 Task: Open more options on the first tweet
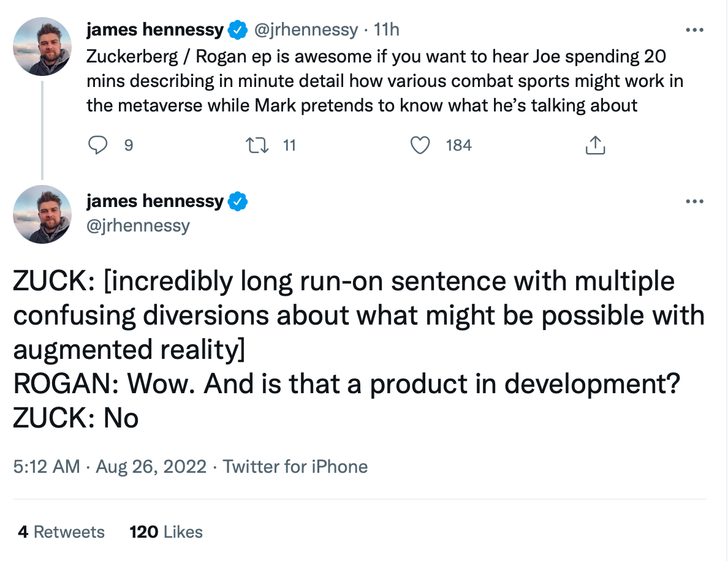(694, 29)
